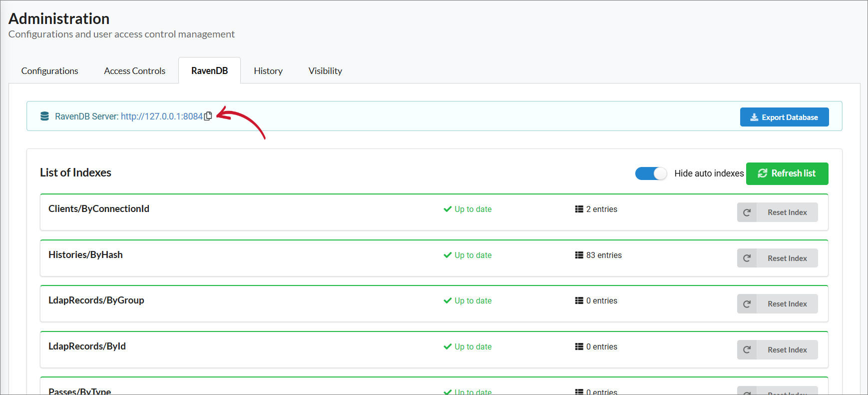Image resolution: width=868 pixels, height=395 pixels.
Task: Click the checkmark icon for Histories/ByHash status
Action: (447, 255)
